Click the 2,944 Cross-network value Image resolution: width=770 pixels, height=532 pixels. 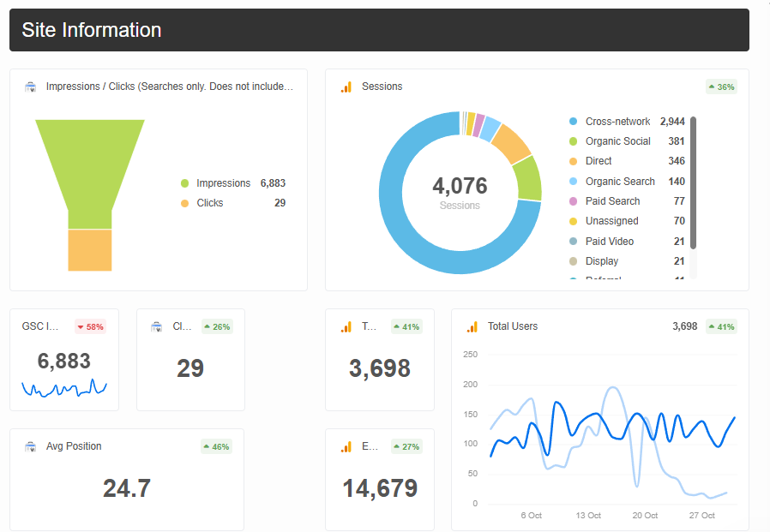click(672, 122)
